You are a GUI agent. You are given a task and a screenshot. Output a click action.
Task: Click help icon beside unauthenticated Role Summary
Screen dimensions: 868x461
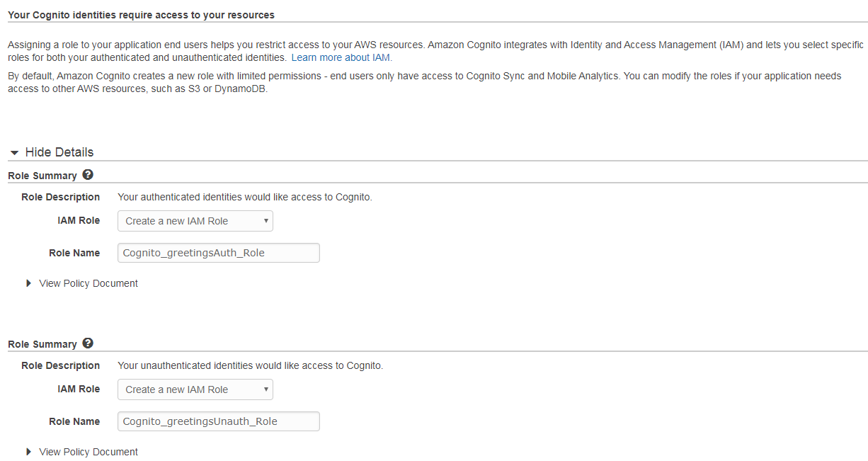88,343
